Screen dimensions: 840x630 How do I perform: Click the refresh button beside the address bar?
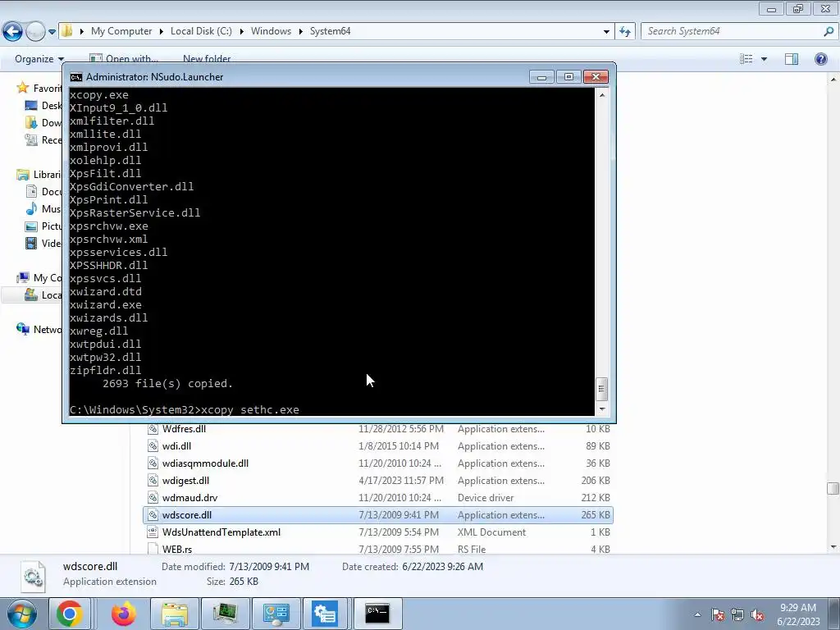(x=625, y=31)
